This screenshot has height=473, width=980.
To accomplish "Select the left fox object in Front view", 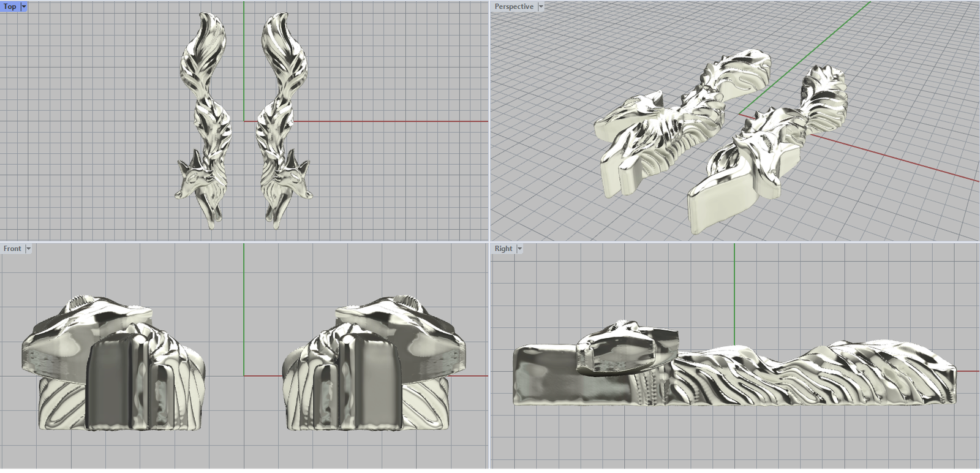I will 113,368.
